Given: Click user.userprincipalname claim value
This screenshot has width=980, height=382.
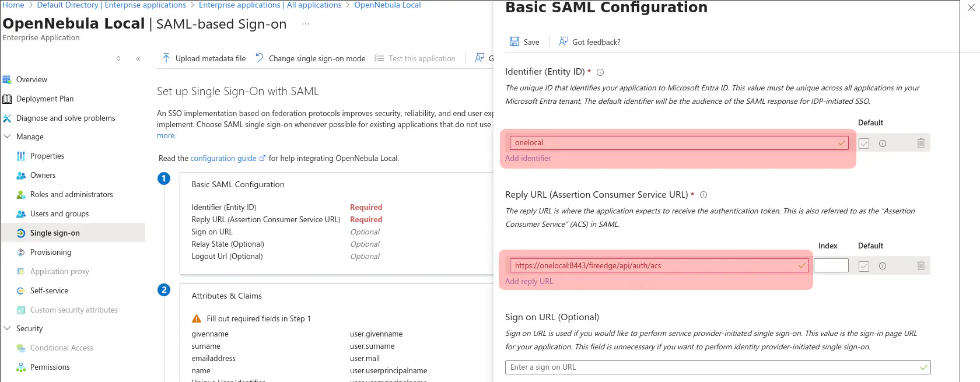Looking at the screenshot, I should click(x=388, y=371).
